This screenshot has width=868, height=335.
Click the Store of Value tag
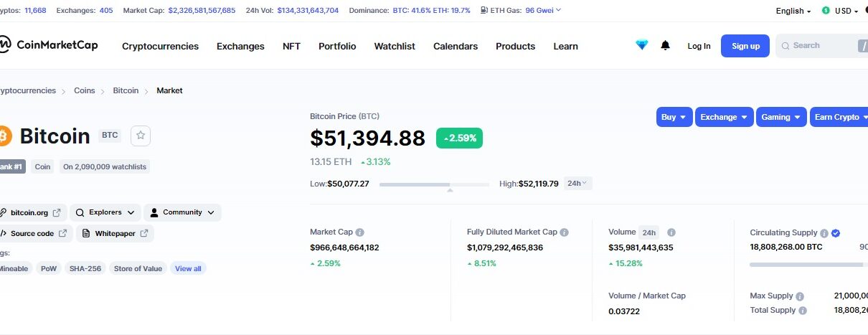[x=138, y=268]
